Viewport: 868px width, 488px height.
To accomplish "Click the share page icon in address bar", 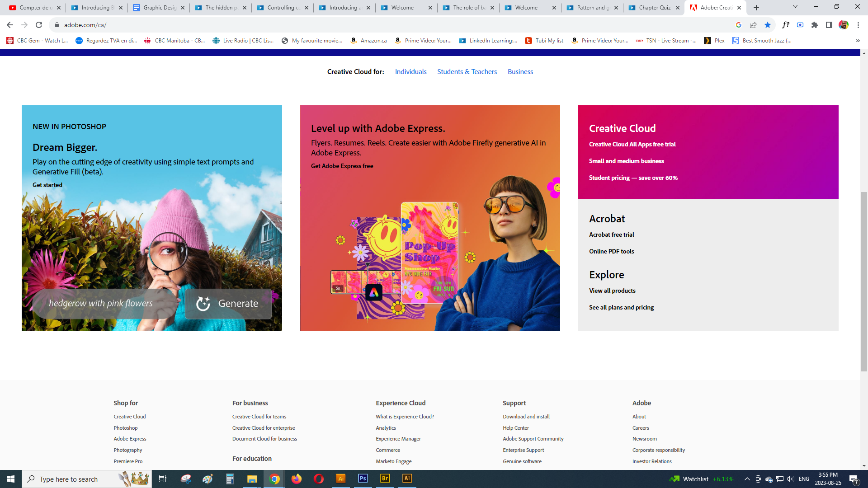I will (753, 25).
